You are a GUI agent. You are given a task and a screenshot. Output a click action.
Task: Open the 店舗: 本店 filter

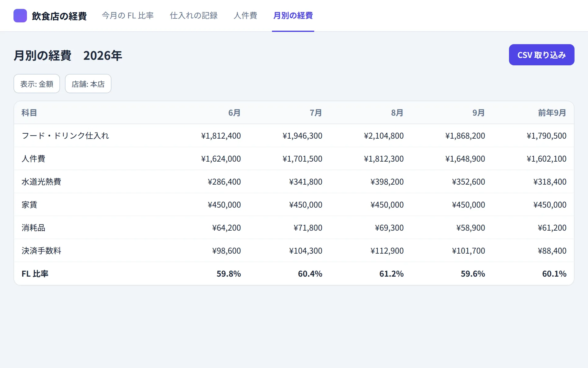pos(88,84)
